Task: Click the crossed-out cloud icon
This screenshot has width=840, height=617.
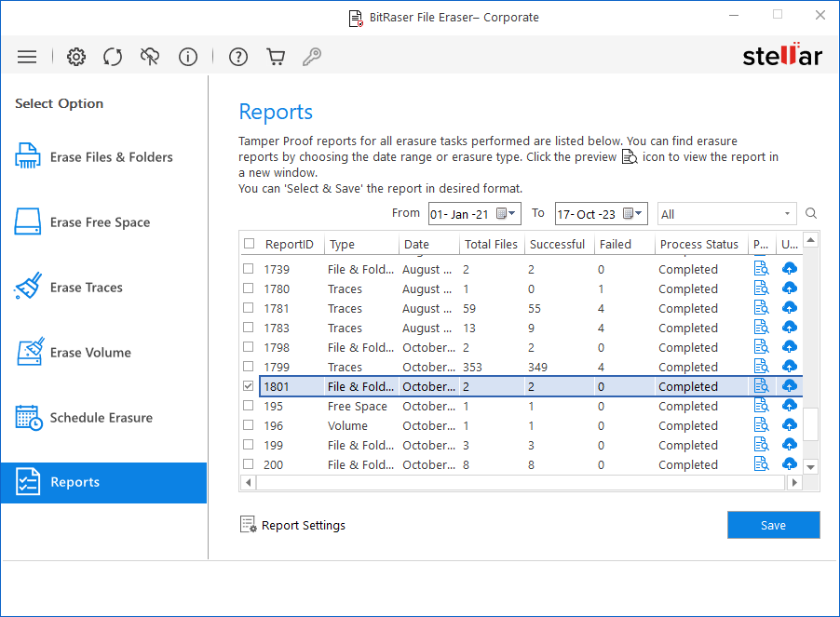Action: pyautogui.click(x=149, y=57)
